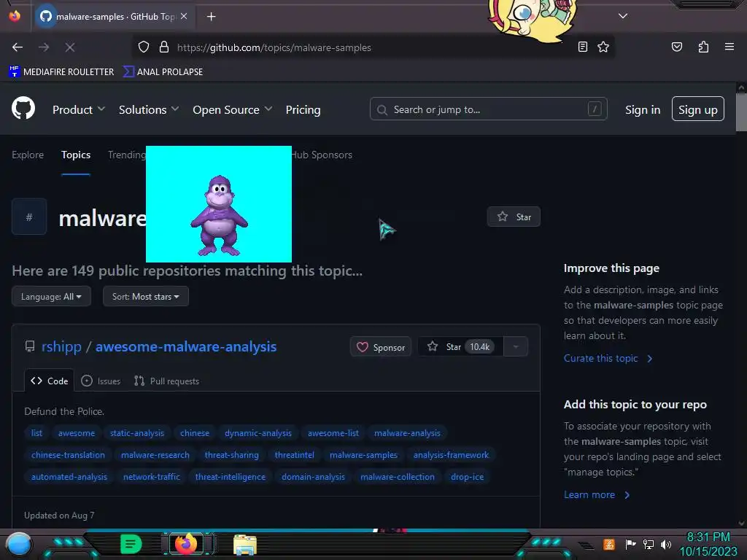The image size is (747, 560).
Task: Open the Pocket save icon
Action: coord(676,47)
